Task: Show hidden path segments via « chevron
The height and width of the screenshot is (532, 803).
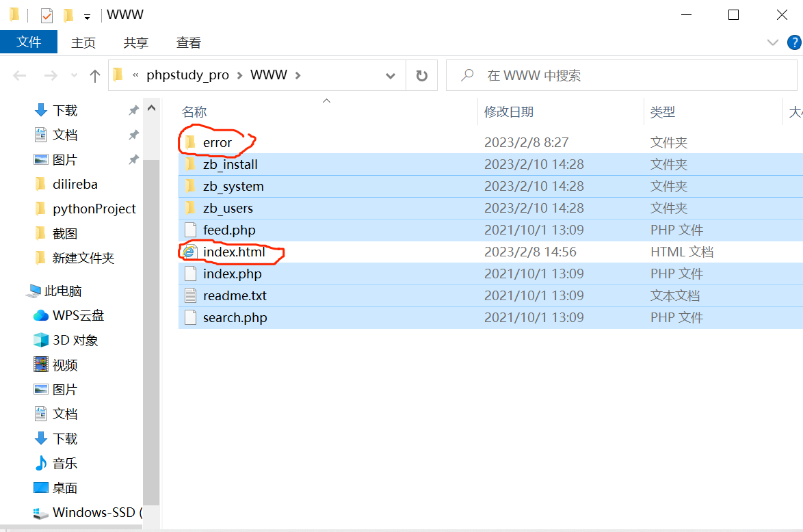Action: coord(135,75)
